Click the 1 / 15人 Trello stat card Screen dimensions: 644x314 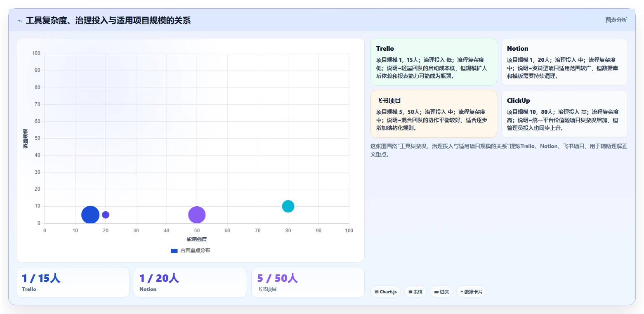tap(73, 282)
